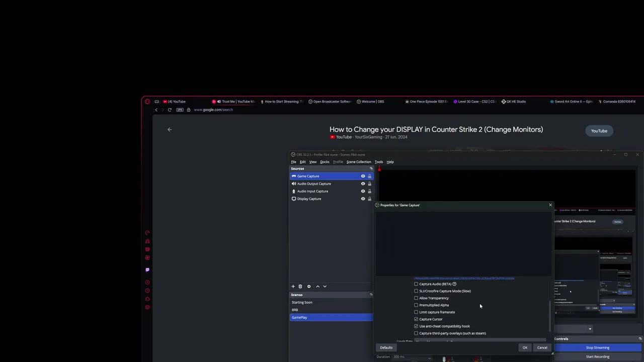The height and width of the screenshot is (362, 644).
Task: Open help for Capture Audio (BETA)
Action: (454, 284)
